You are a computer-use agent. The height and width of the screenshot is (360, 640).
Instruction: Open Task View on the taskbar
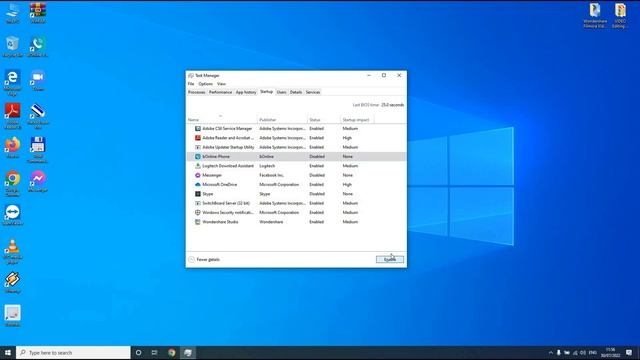tap(154, 353)
